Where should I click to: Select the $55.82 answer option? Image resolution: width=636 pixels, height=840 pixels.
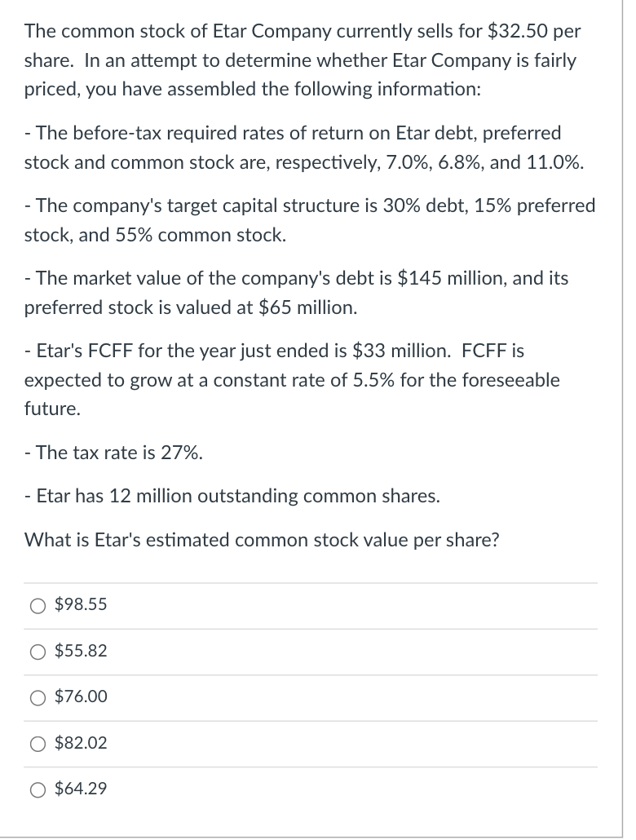38,652
